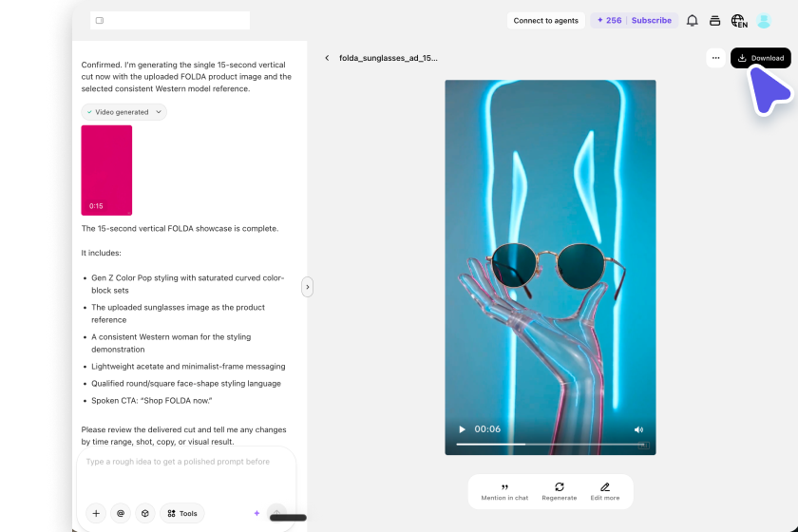Change language via globe EN icon

739,21
